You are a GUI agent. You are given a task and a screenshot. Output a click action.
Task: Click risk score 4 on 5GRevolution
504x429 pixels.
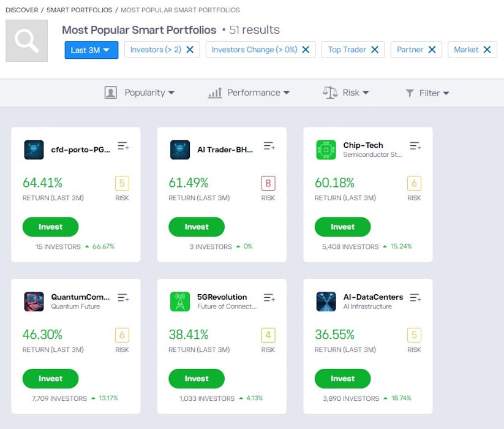(268, 335)
